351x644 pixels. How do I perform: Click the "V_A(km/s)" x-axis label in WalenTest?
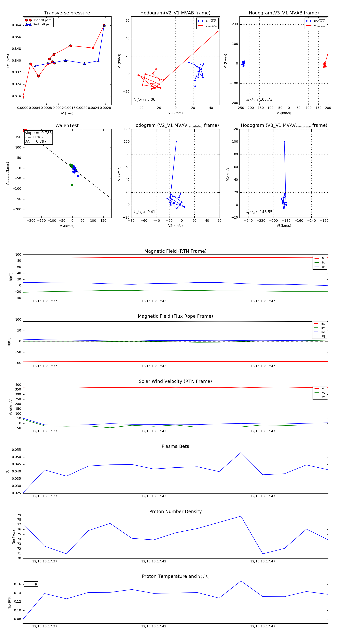point(67,226)
